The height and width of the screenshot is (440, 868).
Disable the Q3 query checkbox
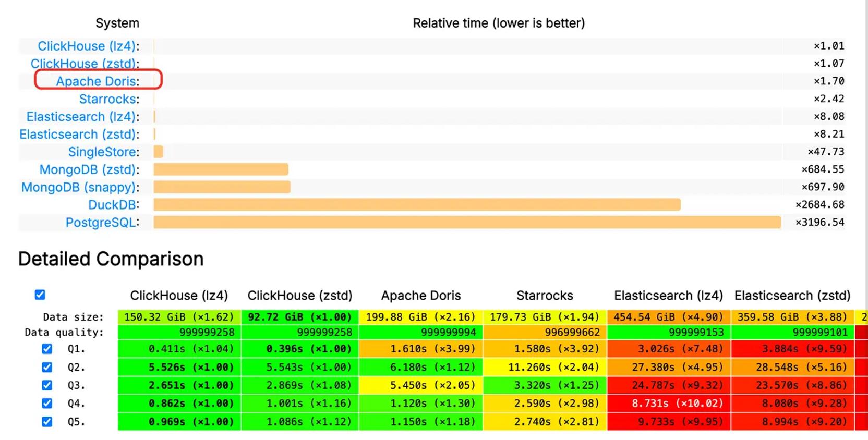pyautogui.click(x=47, y=385)
